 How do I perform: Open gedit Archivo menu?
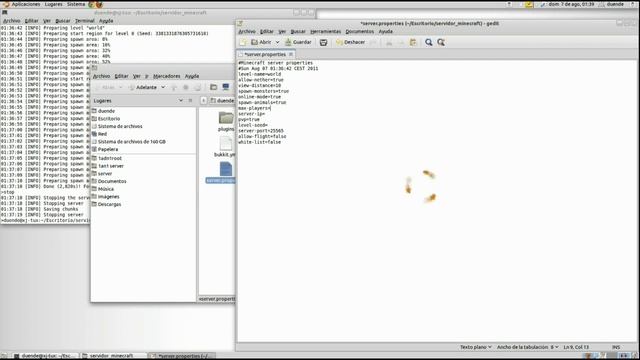tap(247, 31)
